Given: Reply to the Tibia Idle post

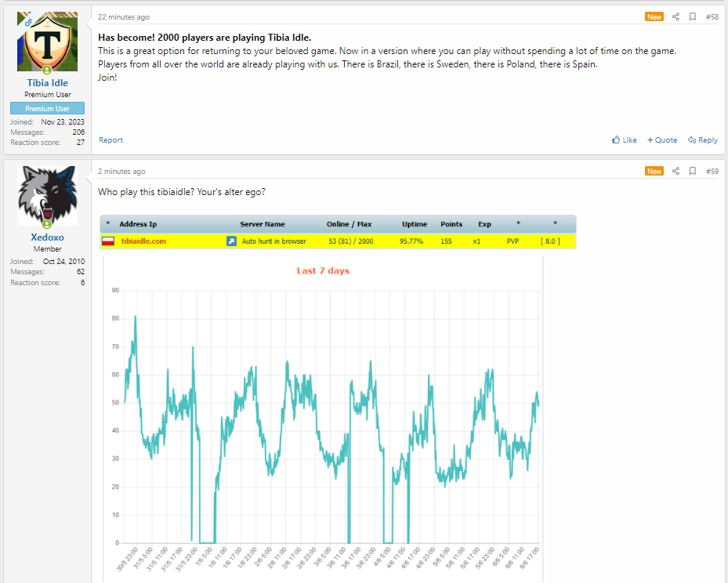Looking at the screenshot, I should tap(703, 140).
